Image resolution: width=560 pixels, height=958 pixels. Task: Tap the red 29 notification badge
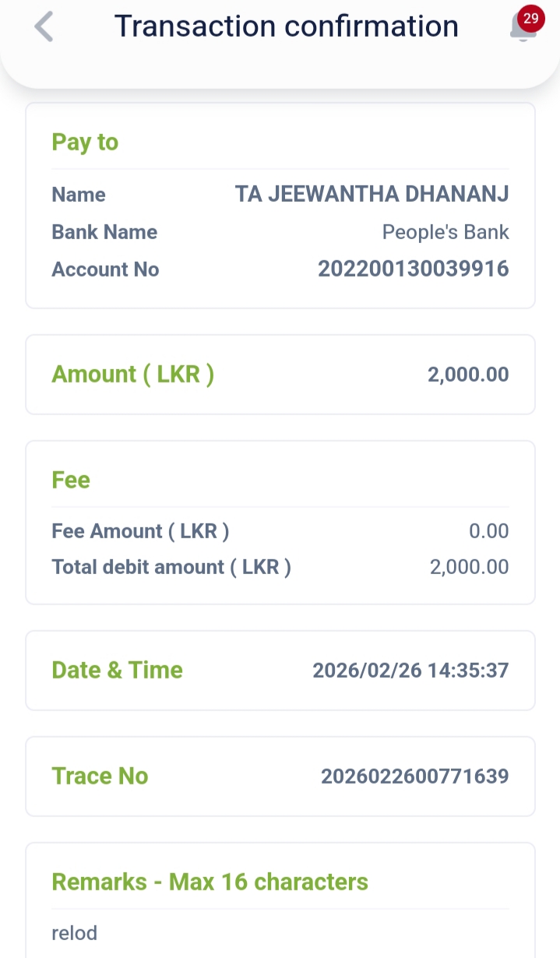pyautogui.click(x=530, y=19)
